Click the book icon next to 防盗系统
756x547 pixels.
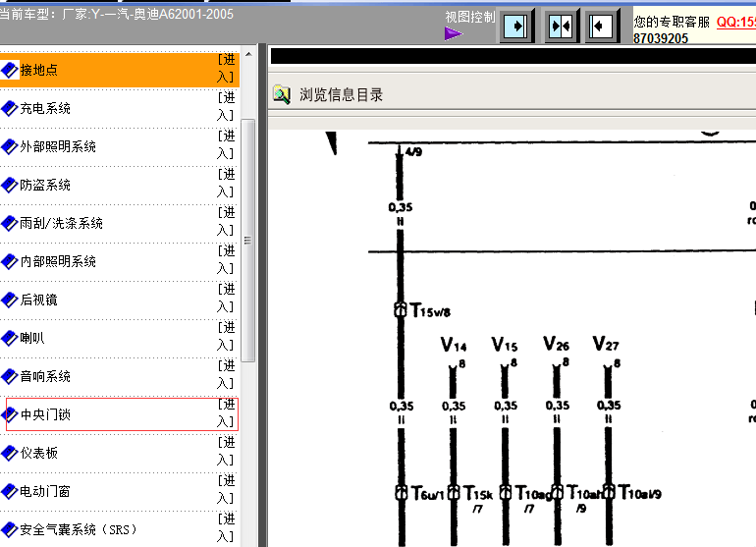(10, 185)
